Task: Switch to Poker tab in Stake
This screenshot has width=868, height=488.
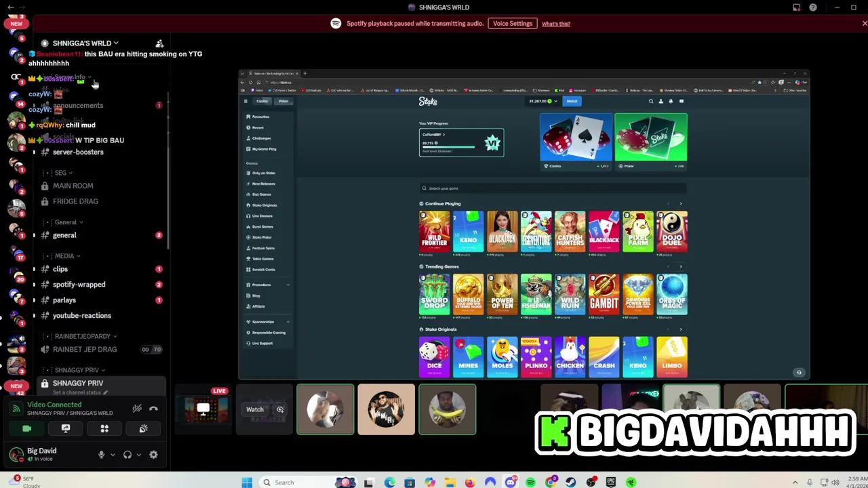Action: coord(283,101)
